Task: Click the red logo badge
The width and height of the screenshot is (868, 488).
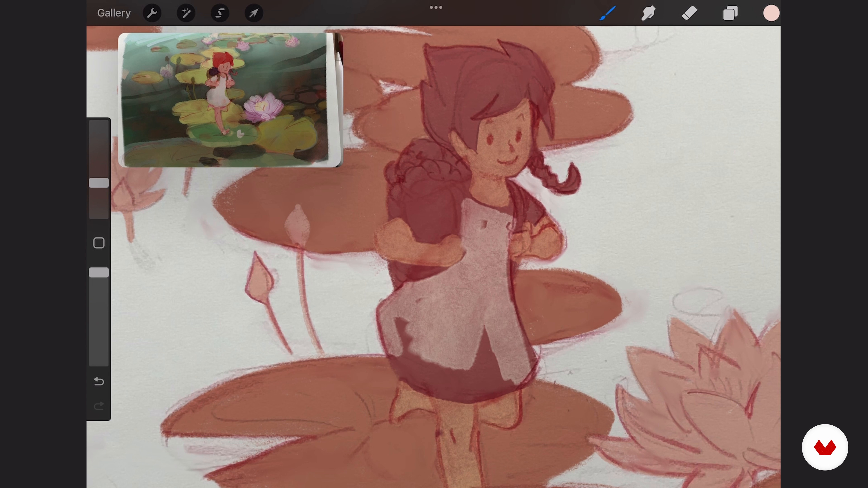Action: point(825,447)
